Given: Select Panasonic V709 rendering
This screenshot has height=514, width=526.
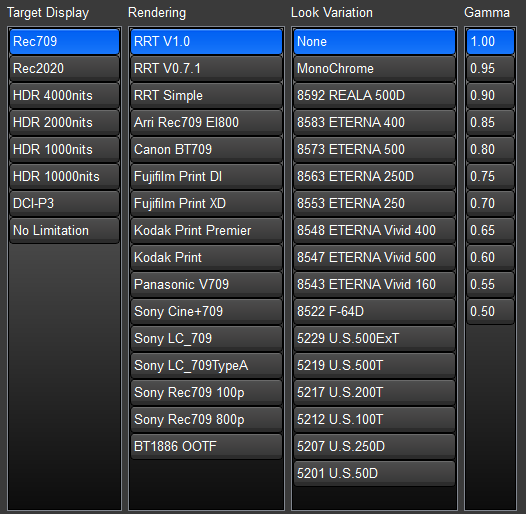Looking at the screenshot, I should pos(206,285).
